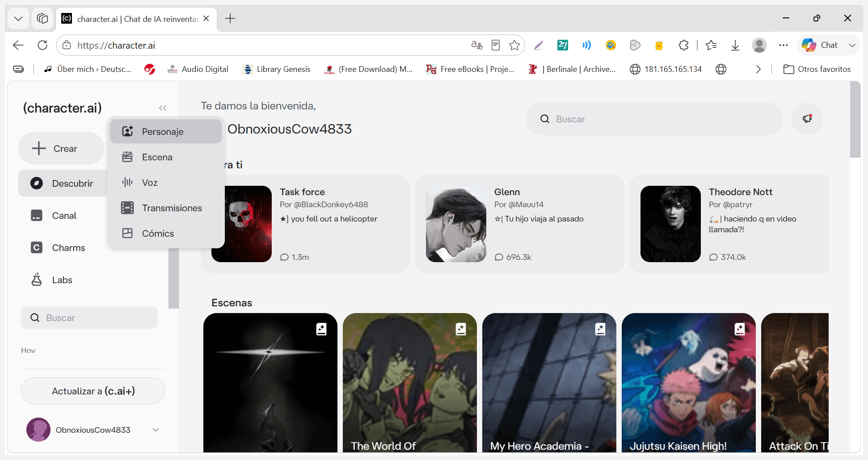Reload the page with the refresh icon
The image size is (868, 460).
[42, 45]
